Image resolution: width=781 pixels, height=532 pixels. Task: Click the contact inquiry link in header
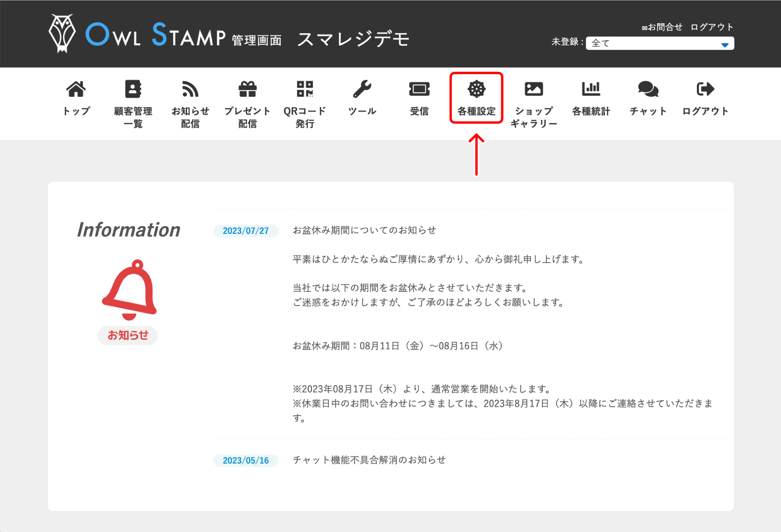click(x=662, y=27)
